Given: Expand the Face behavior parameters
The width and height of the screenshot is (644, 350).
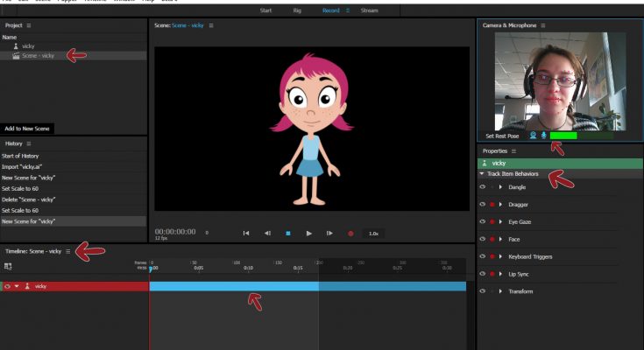Looking at the screenshot, I should [500, 239].
